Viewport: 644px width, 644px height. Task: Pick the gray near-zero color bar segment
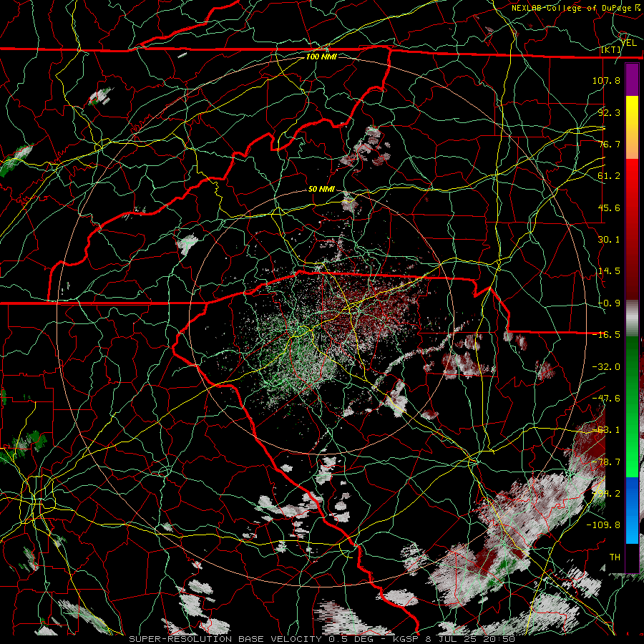[632, 318]
